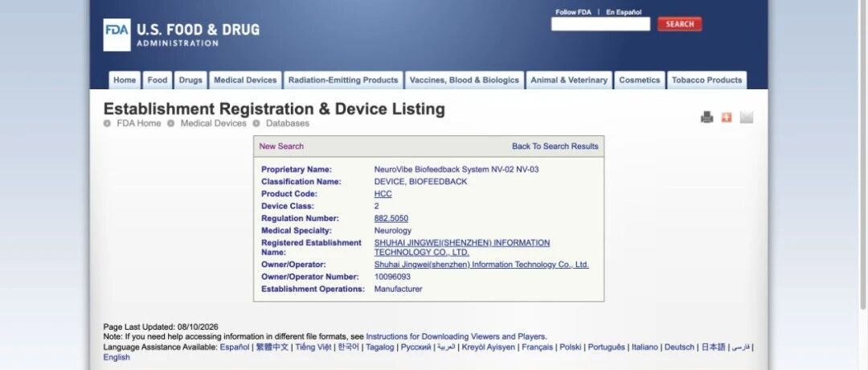Print this page via printer icon
The image size is (868, 370).
(x=707, y=117)
